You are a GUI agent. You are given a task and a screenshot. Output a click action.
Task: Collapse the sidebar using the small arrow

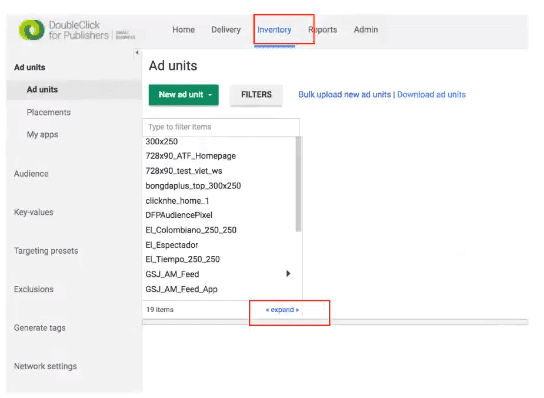(137, 53)
